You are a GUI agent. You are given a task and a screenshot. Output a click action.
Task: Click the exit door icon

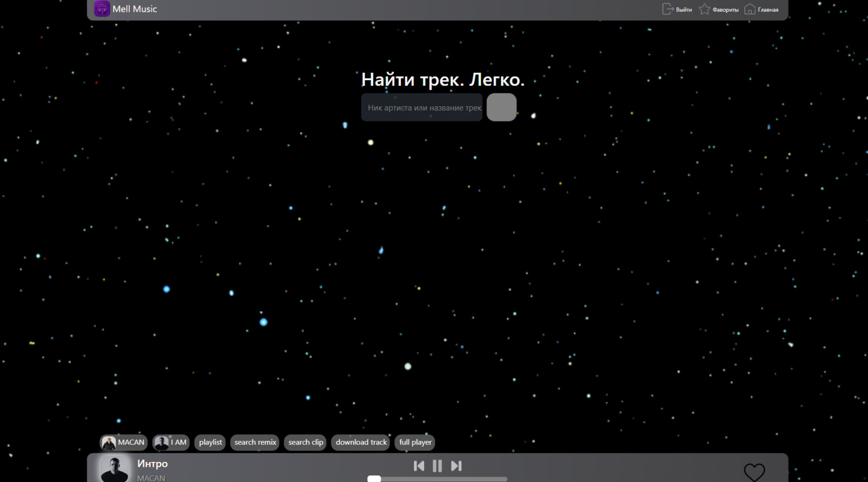coord(668,9)
